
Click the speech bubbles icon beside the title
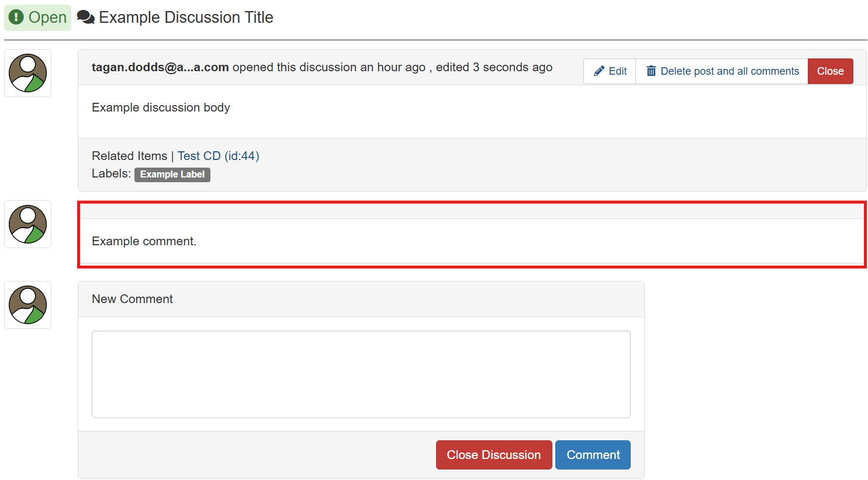pyautogui.click(x=86, y=18)
